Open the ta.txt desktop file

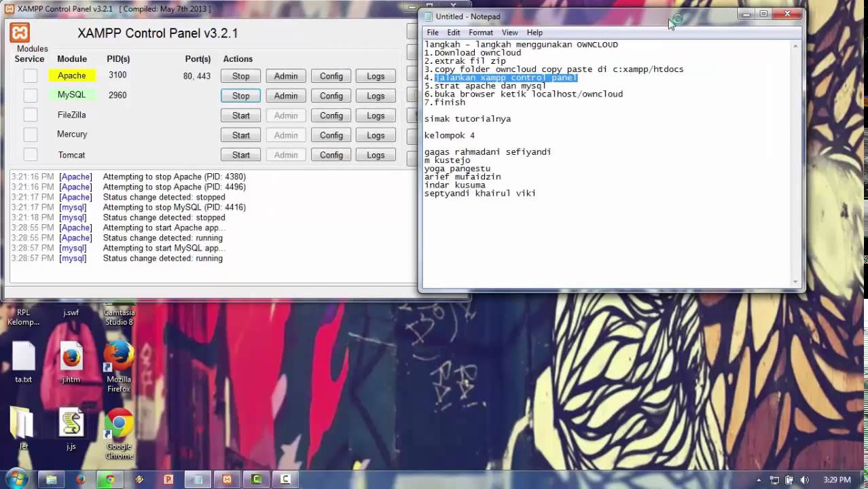pos(24,363)
